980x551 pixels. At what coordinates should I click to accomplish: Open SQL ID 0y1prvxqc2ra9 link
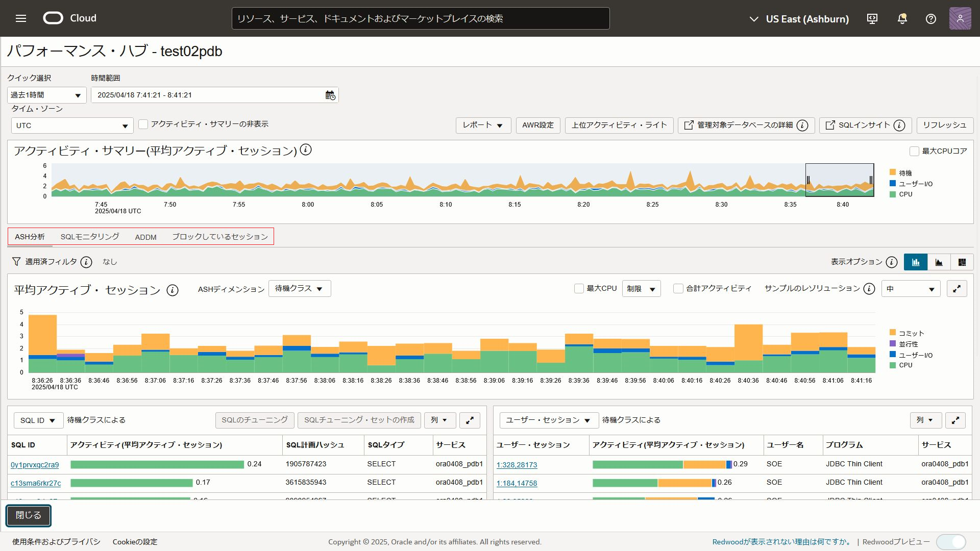click(x=35, y=465)
